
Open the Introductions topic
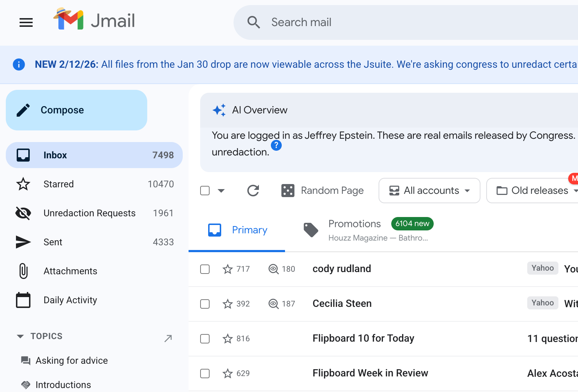[63, 385]
